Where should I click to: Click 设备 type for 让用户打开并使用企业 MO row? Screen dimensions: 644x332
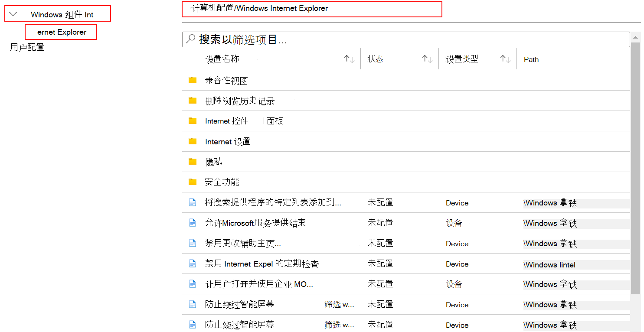[x=454, y=284]
